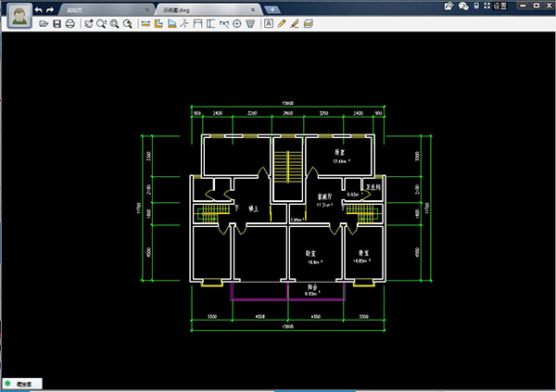Maximize the CAD viewer window
The image size is (556, 392).
pyautogui.click(x=537, y=6)
